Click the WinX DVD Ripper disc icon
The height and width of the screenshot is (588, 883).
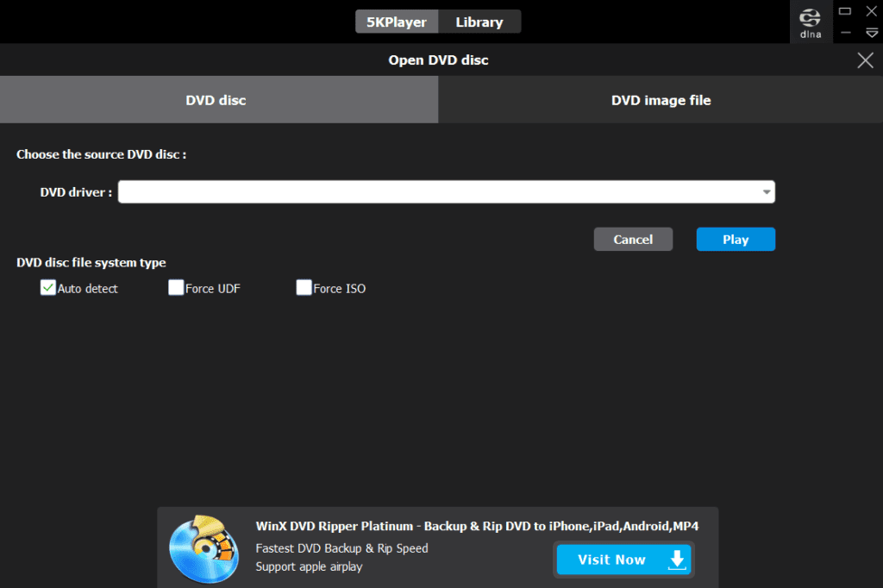204,548
